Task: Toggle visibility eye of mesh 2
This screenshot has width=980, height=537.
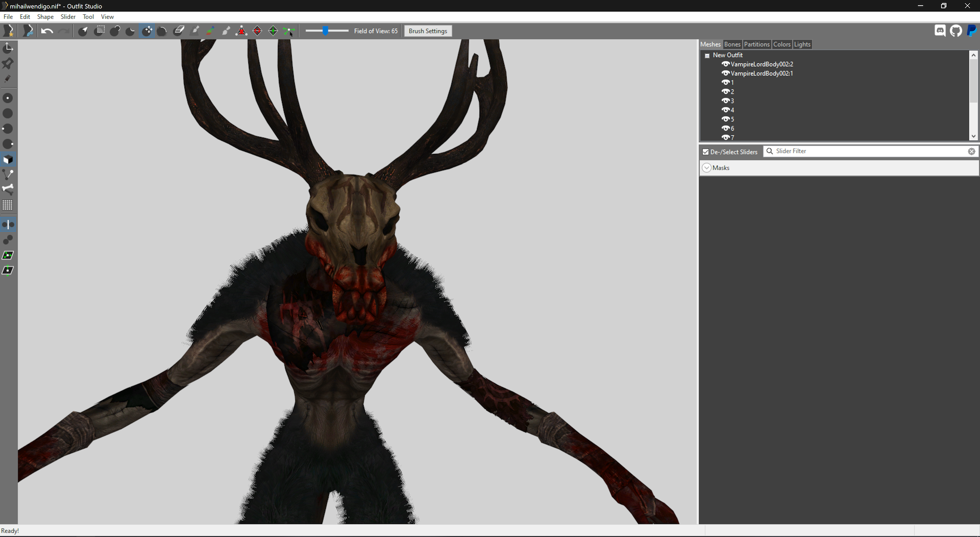Action: coord(725,91)
